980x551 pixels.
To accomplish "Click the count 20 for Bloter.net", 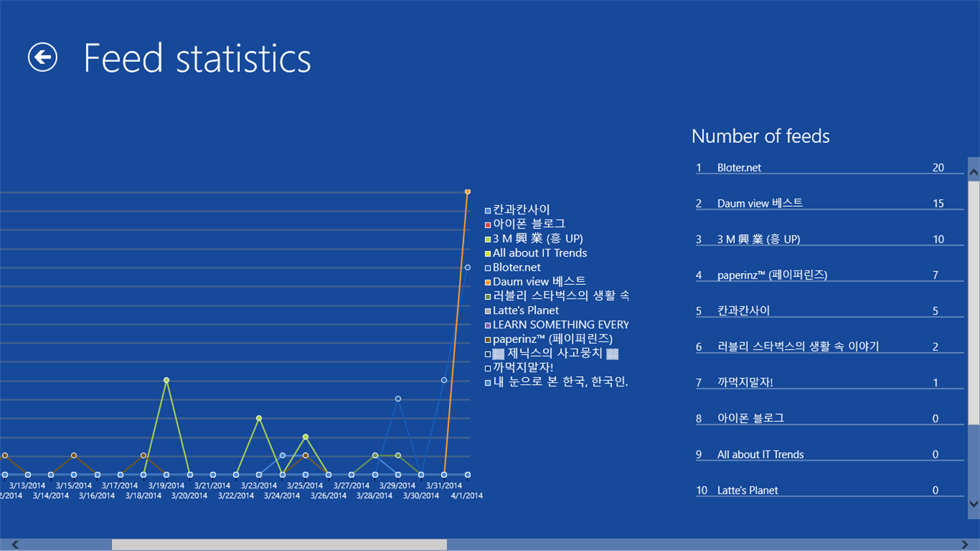I will pyautogui.click(x=938, y=167).
